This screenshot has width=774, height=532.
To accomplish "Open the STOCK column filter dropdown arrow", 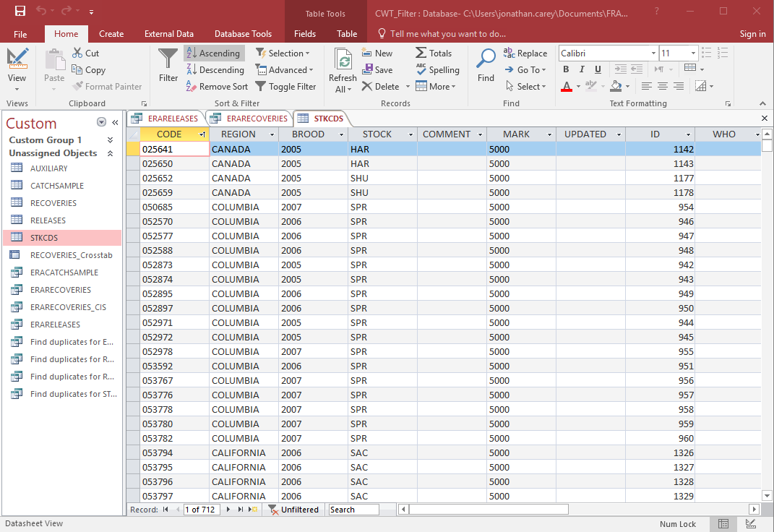I will click(410, 134).
